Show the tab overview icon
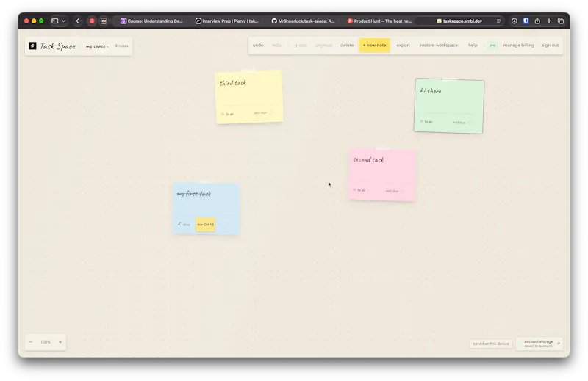588x381 pixels. click(x=561, y=21)
